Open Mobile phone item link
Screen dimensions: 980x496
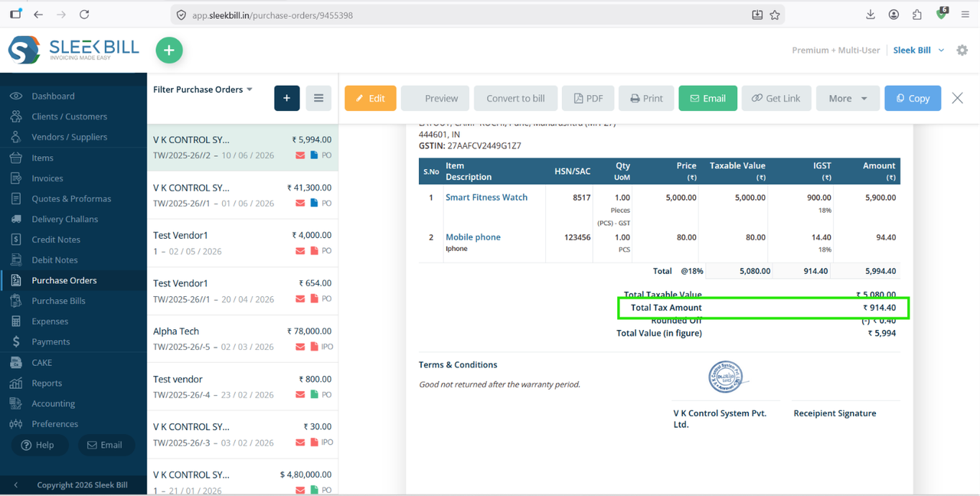coord(473,237)
